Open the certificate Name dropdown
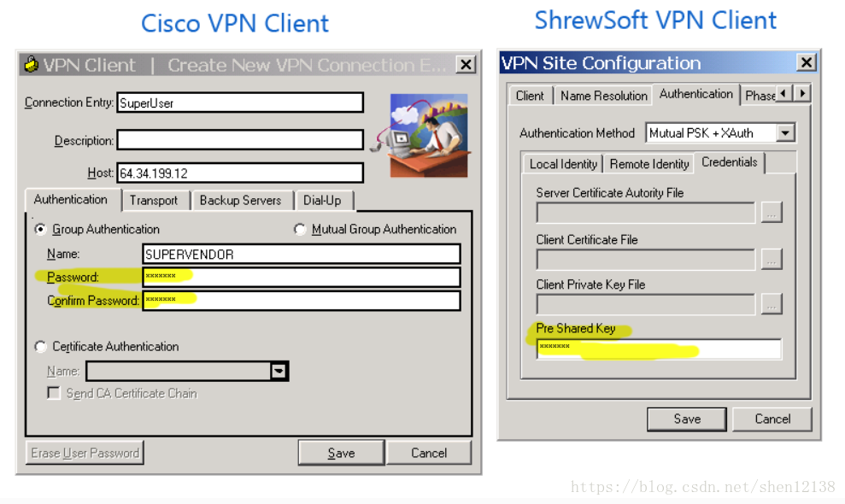 pos(279,371)
